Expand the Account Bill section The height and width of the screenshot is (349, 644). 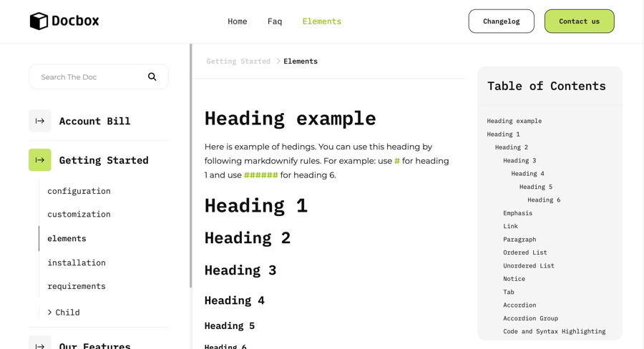coord(94,121)
